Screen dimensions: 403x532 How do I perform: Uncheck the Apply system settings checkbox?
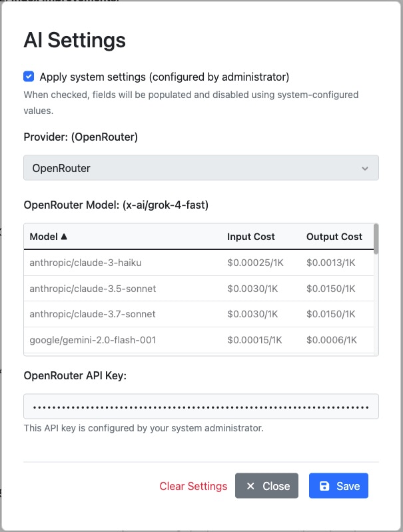[x=29, y=77]
